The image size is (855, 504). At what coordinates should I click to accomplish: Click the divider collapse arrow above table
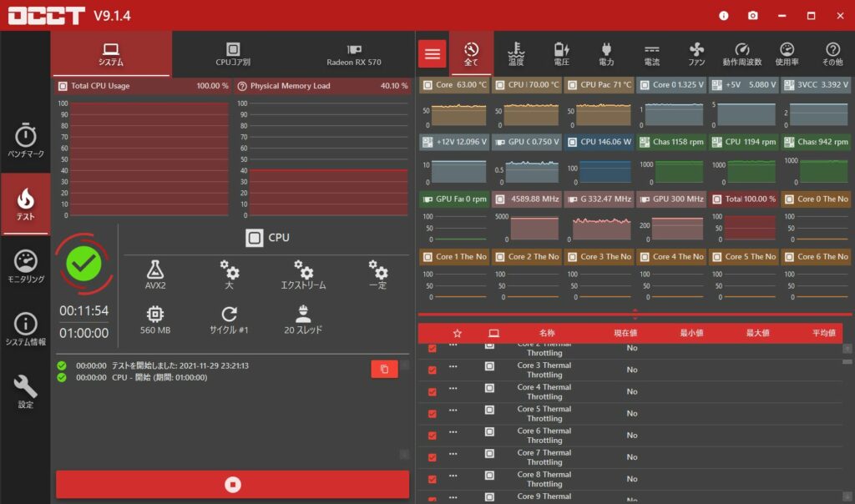point(635,314)
